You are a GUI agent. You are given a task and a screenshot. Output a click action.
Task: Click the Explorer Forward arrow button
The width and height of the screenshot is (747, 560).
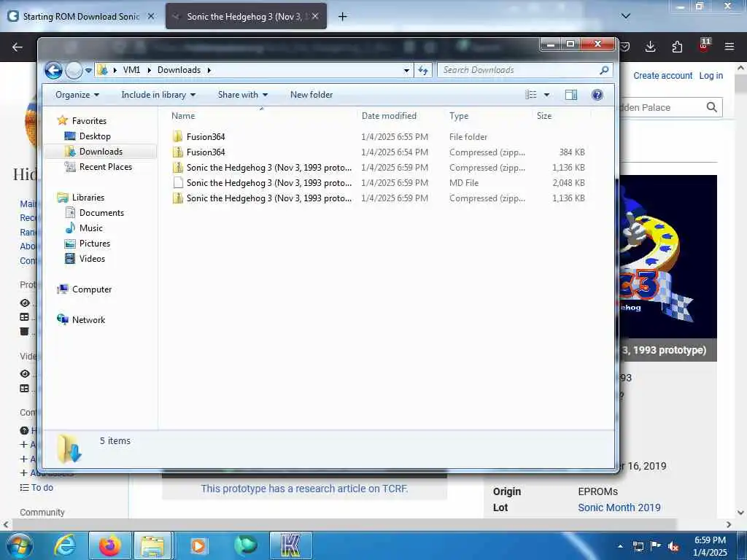[74, 71]
